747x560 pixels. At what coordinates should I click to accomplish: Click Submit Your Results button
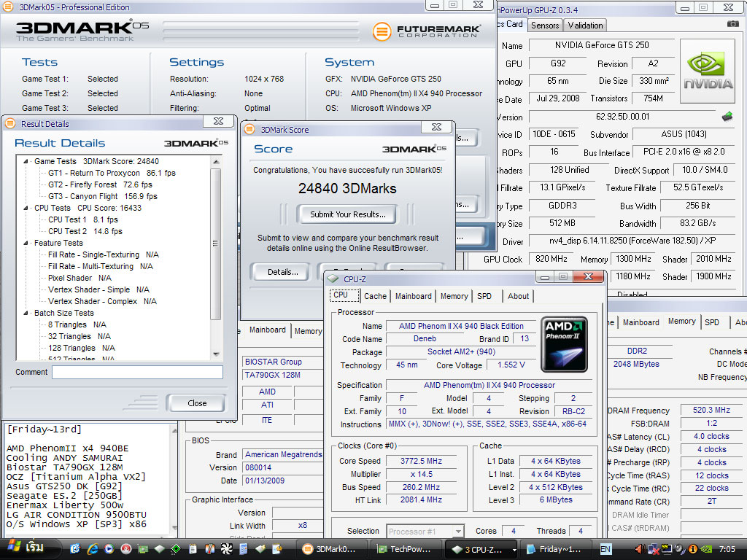coord(348,214)
